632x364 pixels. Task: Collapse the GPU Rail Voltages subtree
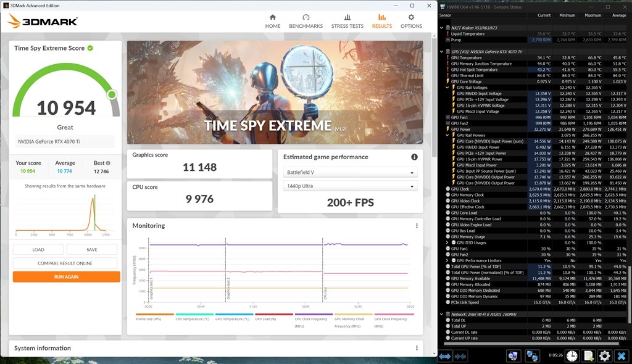(447, 88)
